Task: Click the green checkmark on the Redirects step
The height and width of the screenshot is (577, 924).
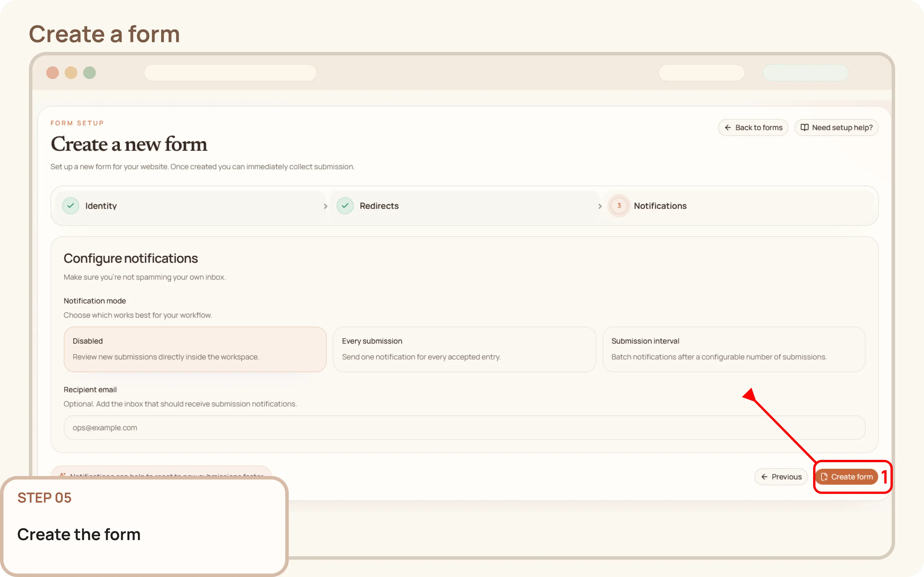Action: point(345,206)
